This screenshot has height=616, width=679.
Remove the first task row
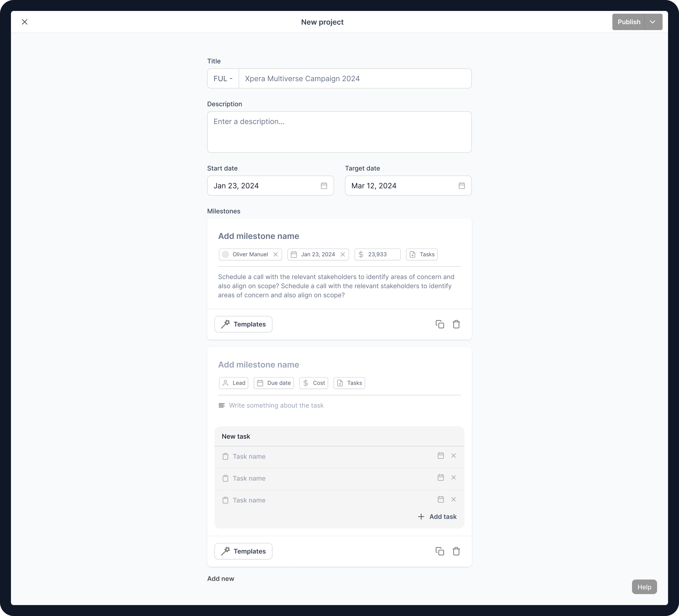point(453,456)
